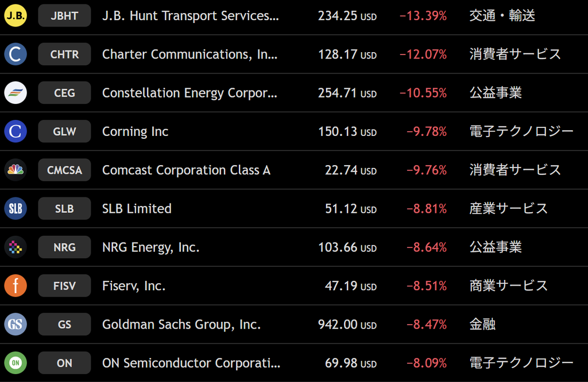Click the ON Semiconductor green logo icon
588x382 pixels.
16,363
